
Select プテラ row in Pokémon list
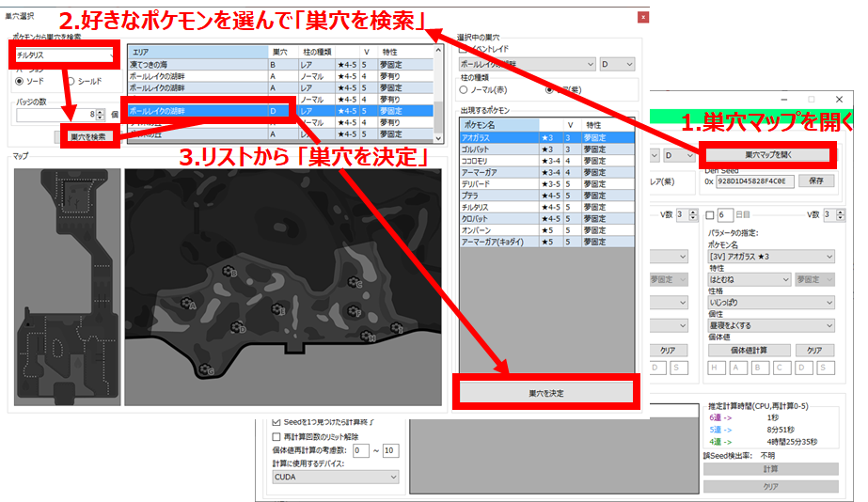[547, 196]
